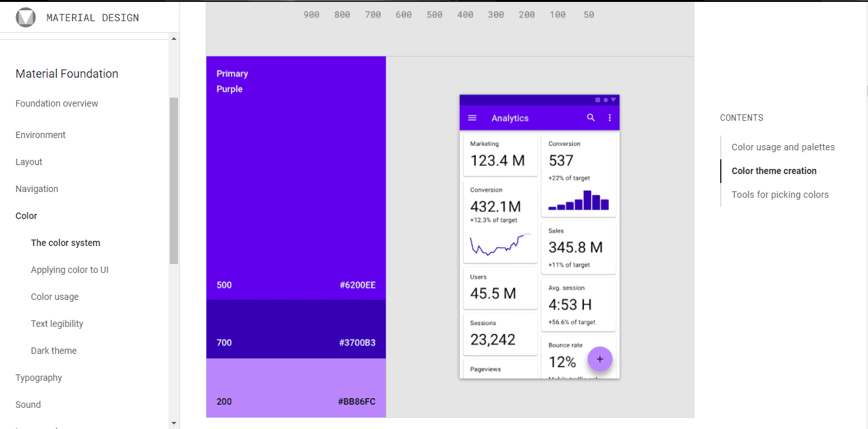Open the overflow menu in the Analytics mockup
Image resolution: width=868 pixels, height=429 pixels.
[x=610, y=118]
